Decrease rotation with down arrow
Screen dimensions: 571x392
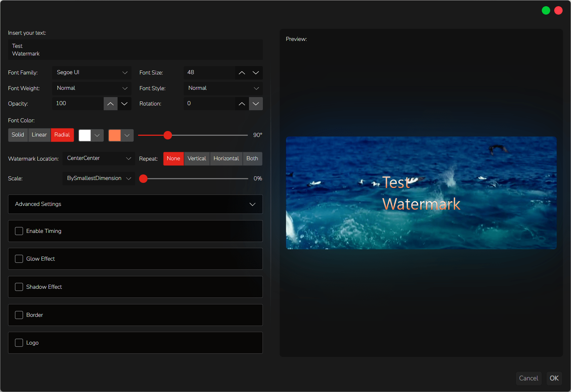click(256, 104)
